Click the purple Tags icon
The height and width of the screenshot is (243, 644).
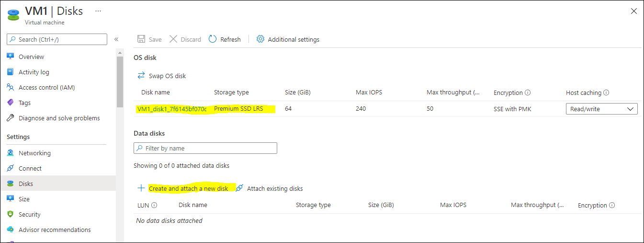(x=10, y=103)
